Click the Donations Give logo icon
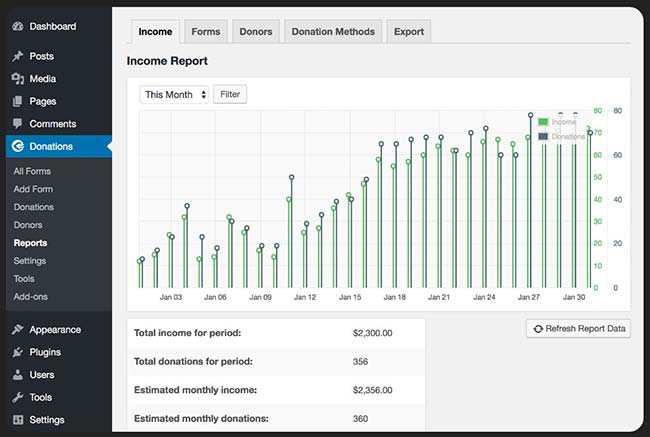The width and height of the screenshot is (650, 437). [17, 147]
